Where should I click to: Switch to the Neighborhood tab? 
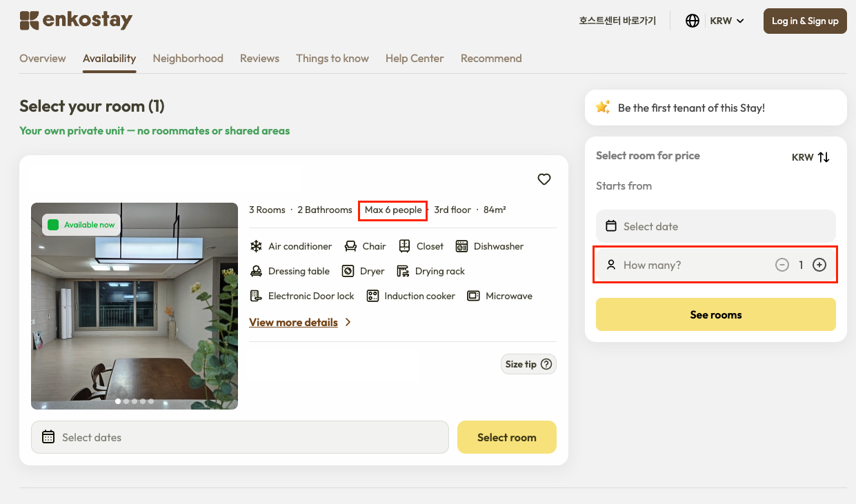(x=188, y=59)
